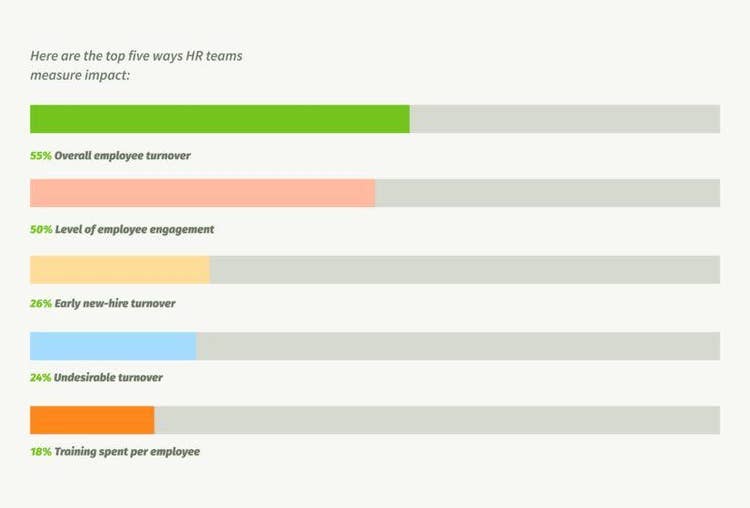Click the gray remainder of the 18% bar
The width and height of the screenshot is (750, 508).
point(437,420)
